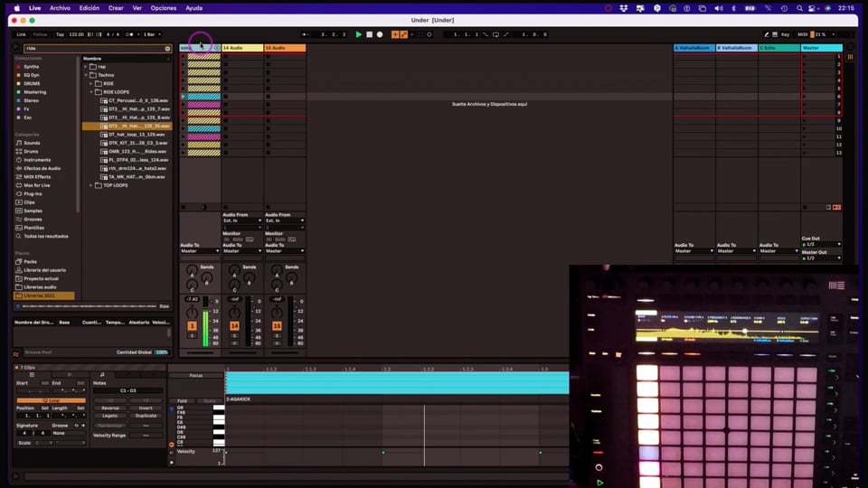Open Todos los resultados search results

(45, 236)
